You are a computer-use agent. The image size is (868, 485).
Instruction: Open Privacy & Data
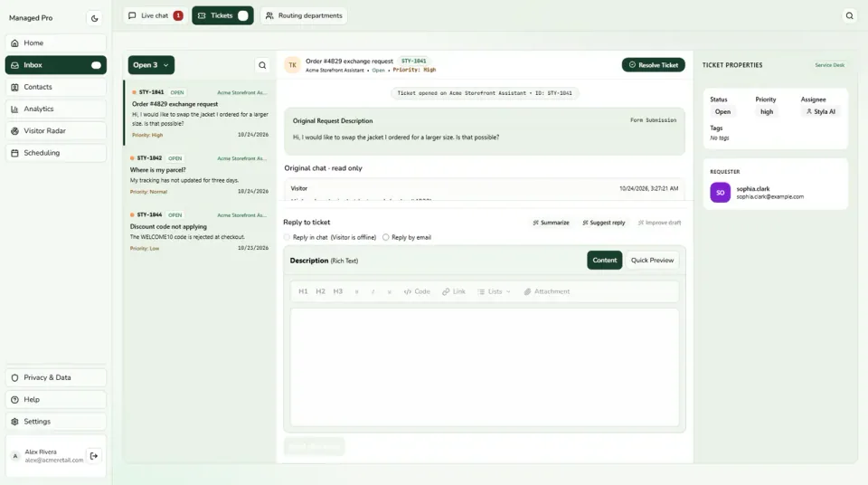pos(56,377)
